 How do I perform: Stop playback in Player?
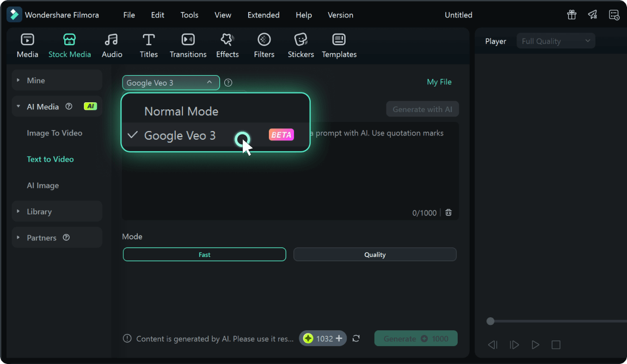click(x=556, y=344)
